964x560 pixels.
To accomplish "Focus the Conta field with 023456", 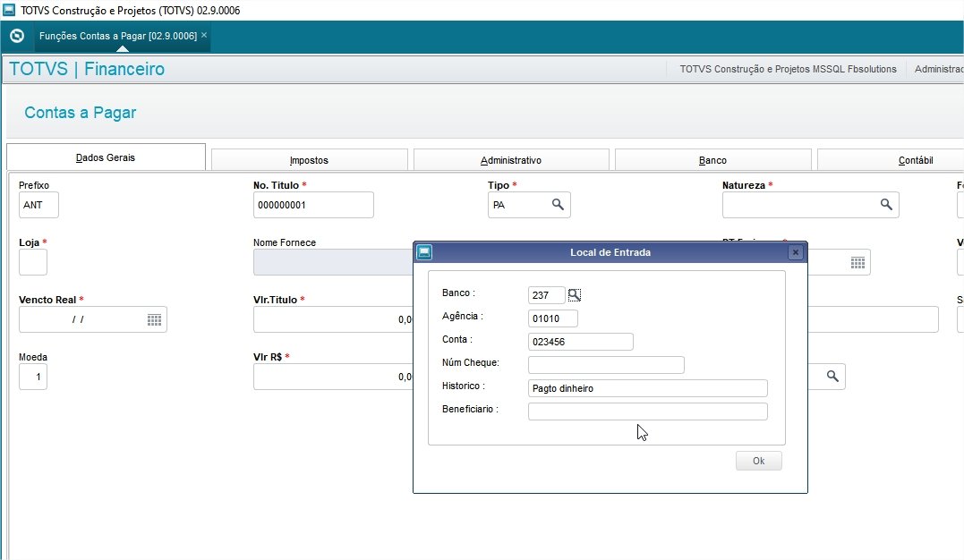I will (580, 342).
